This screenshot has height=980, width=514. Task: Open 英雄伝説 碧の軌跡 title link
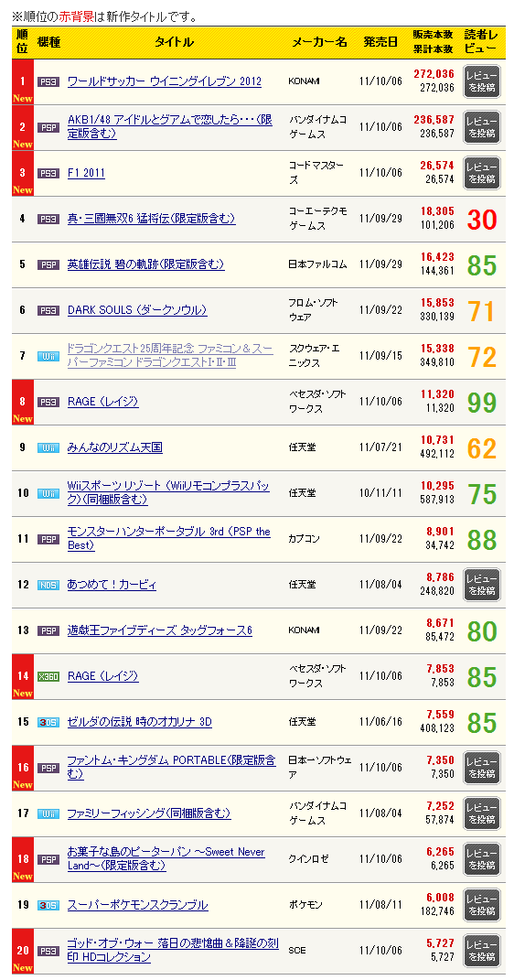tap(146, 264)
